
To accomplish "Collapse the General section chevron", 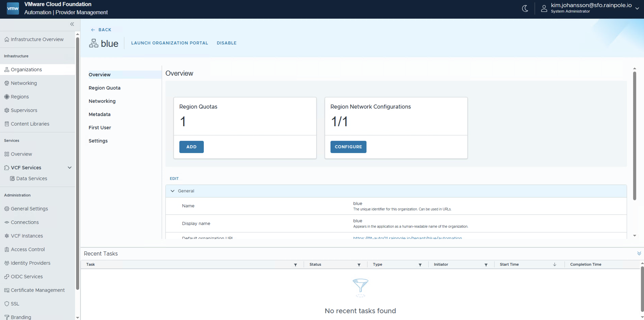I will [x=173, y=191].
